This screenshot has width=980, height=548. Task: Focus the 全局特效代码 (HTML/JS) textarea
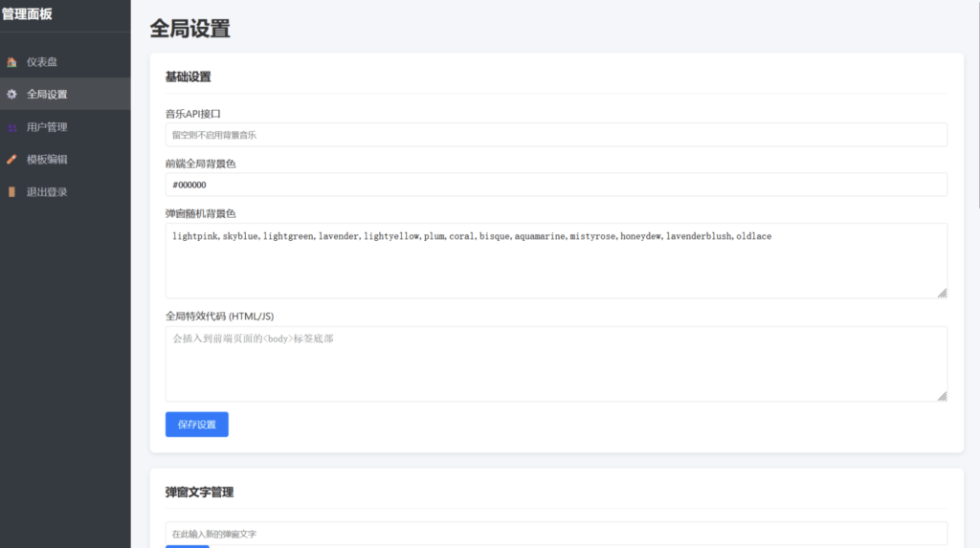coord(556,363)
